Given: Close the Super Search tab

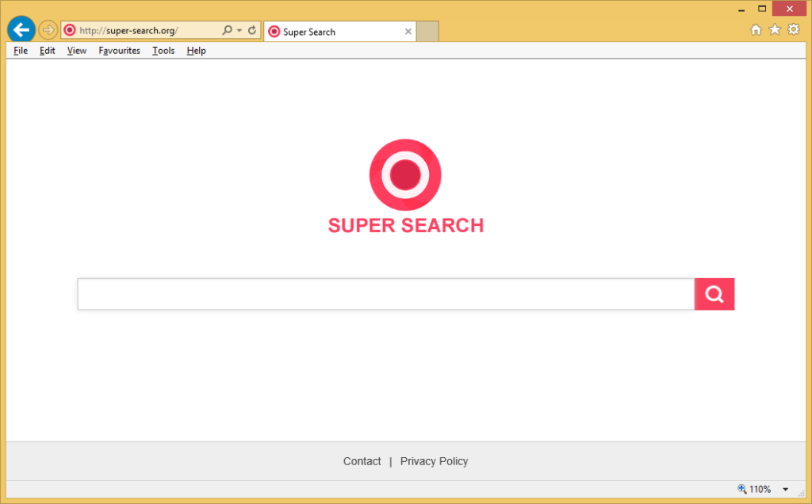Looking at the screenshot, I should coord(408,32).
